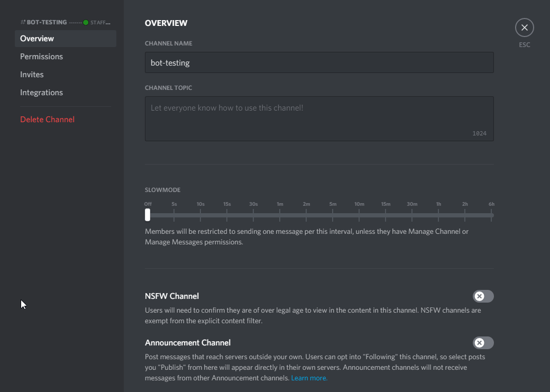Open the Overview settings tab
Image resolution: width=550 pixels, height=392 pixels.
[37, 39]
